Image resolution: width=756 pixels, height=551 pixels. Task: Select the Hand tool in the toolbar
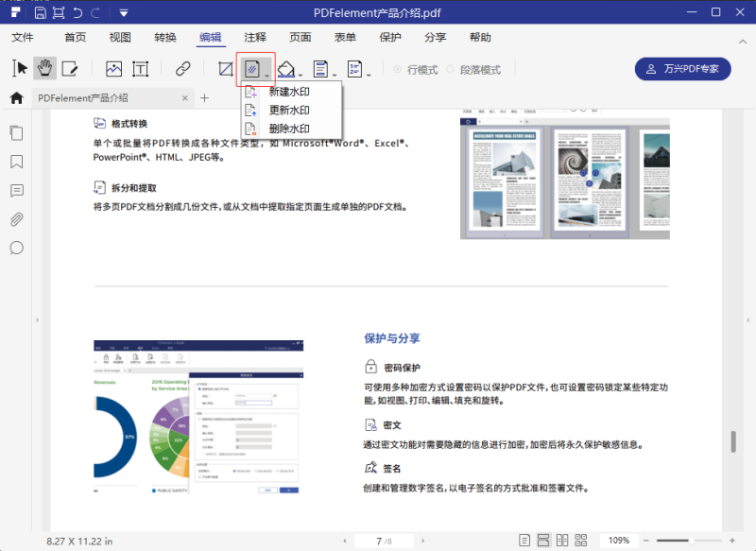coord(43,68)
